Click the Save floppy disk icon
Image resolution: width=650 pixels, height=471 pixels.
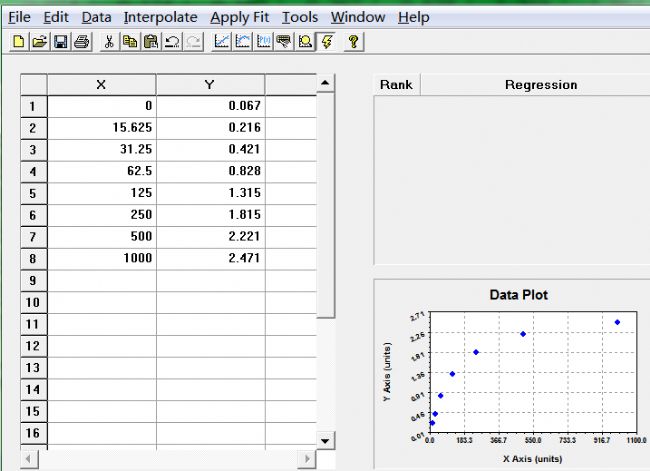click(60, 41)
